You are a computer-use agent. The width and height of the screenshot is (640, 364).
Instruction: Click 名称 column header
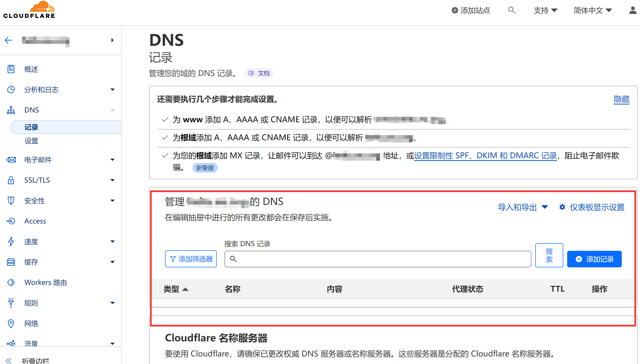(x=233, y=289)
